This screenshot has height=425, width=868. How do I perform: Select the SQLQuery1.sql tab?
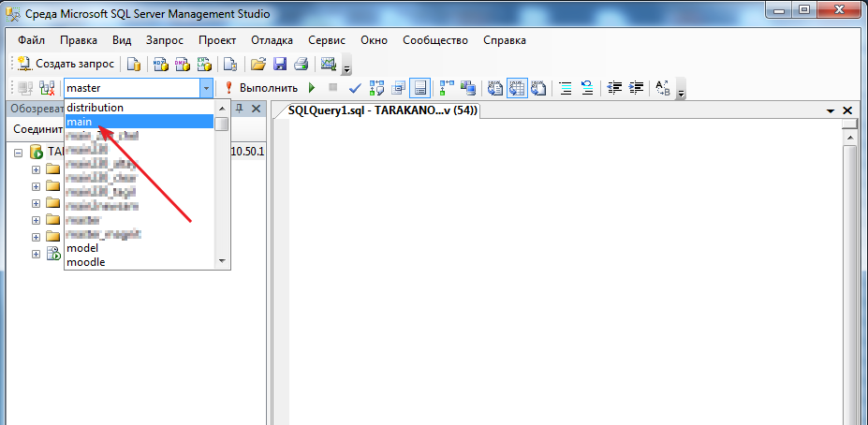click(383, 110)
